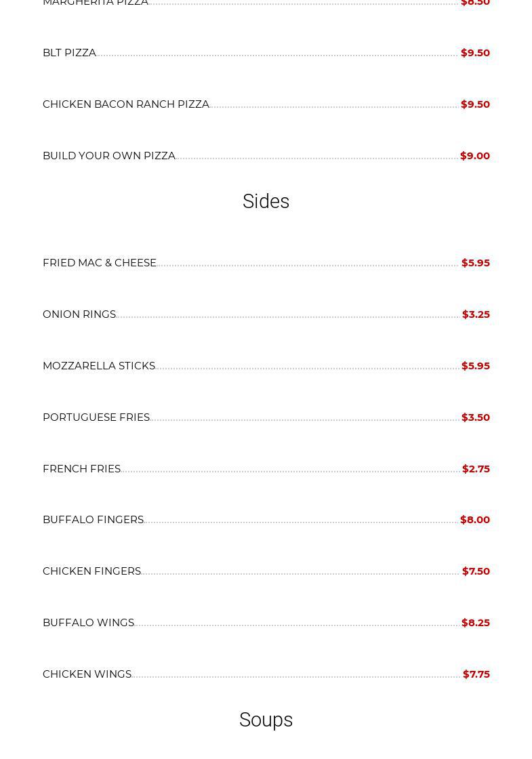Pick Buffalo Fingers from the menu
Screen dimensions: 532x759
click(x=93, y=520)
